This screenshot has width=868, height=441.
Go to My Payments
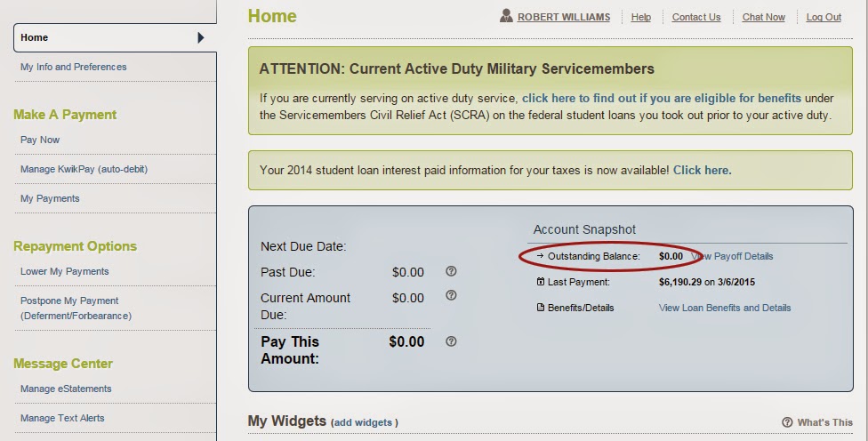coord(50,198)
